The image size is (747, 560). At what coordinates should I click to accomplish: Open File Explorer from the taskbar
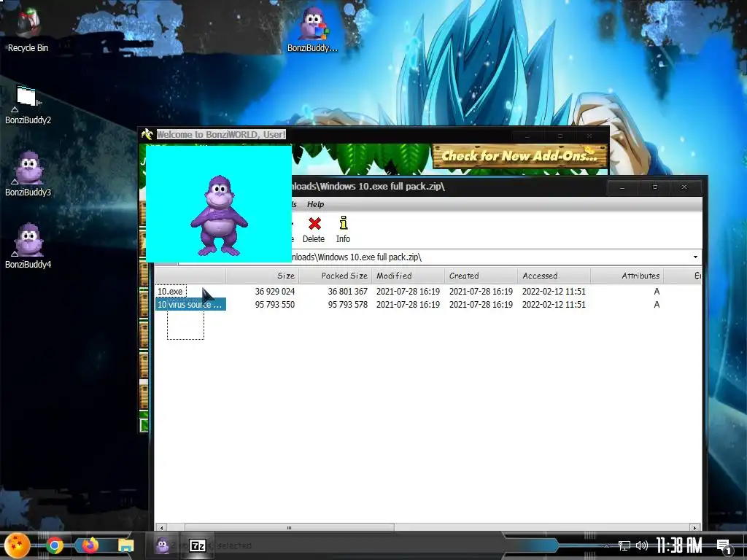125,545
